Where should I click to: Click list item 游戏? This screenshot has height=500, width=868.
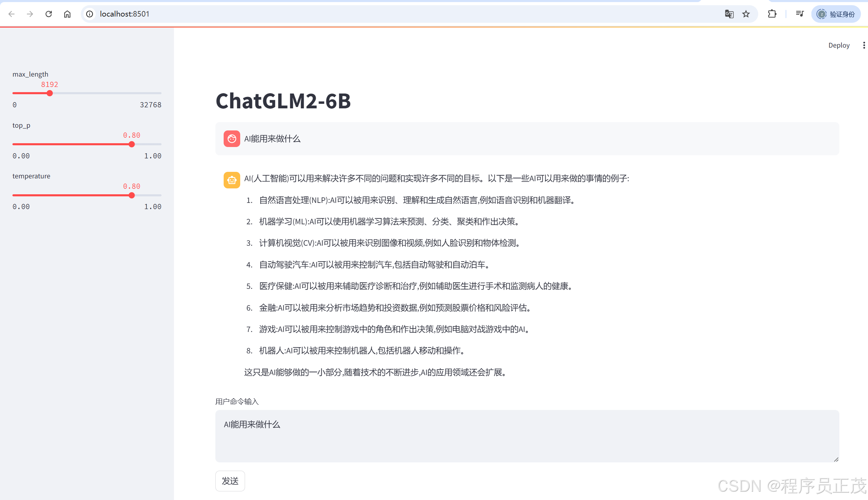(394, 329)
